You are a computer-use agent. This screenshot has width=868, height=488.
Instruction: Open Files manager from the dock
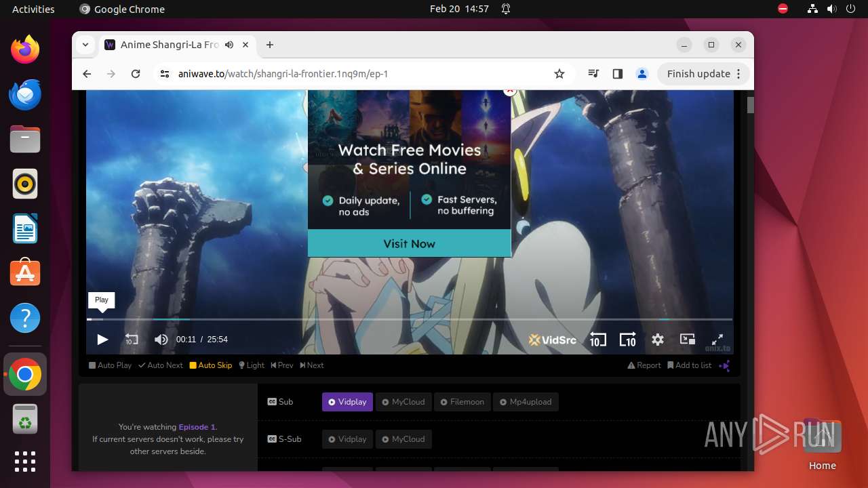[25, 139]
